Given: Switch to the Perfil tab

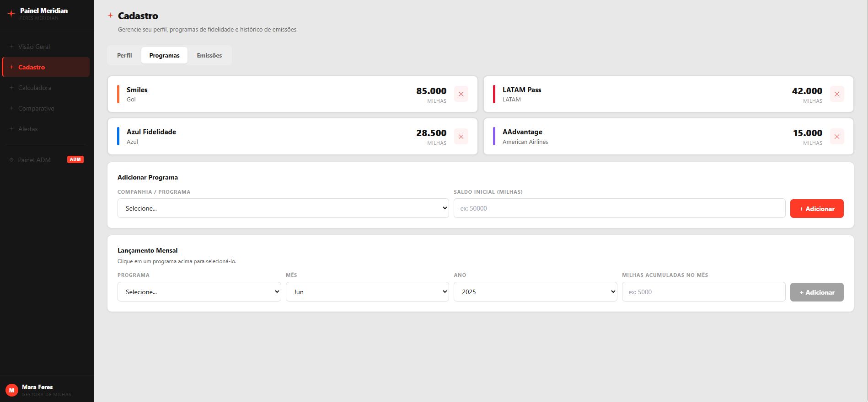Looking at the screenshot, I should pyautogui.click(x=124, y=55).
